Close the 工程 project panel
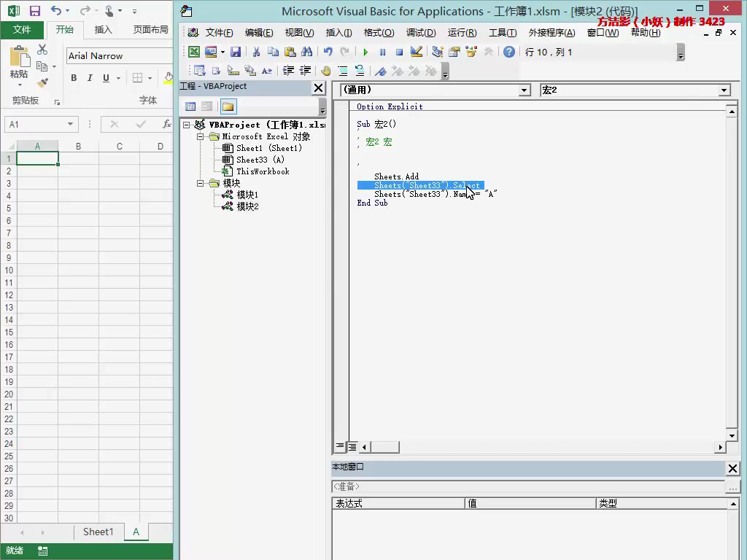Image resolution: width=747 pixels, height=560 pixels. tap(318, 87)
